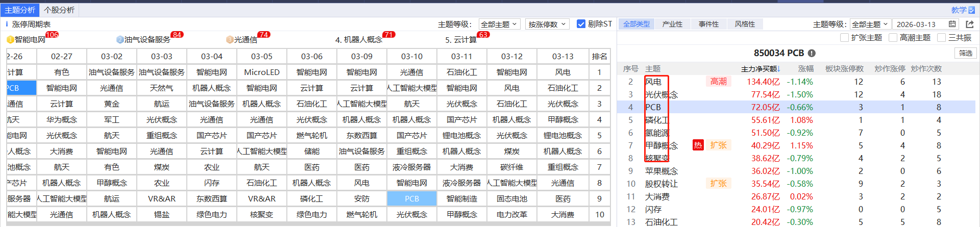Switch to the 个股分析 tab
Screen dimensions: 980x227
click(x=59, y=10)
